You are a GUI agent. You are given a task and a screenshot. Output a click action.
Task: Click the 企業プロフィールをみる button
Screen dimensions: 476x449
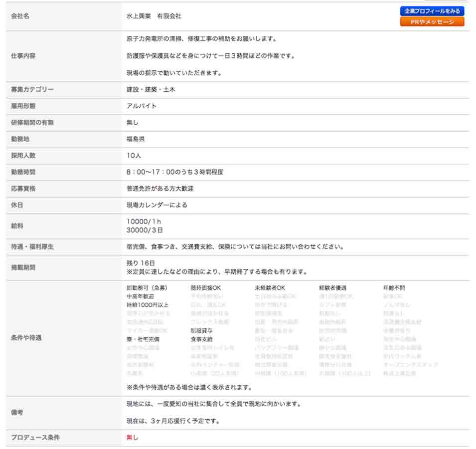click(432, 11)
